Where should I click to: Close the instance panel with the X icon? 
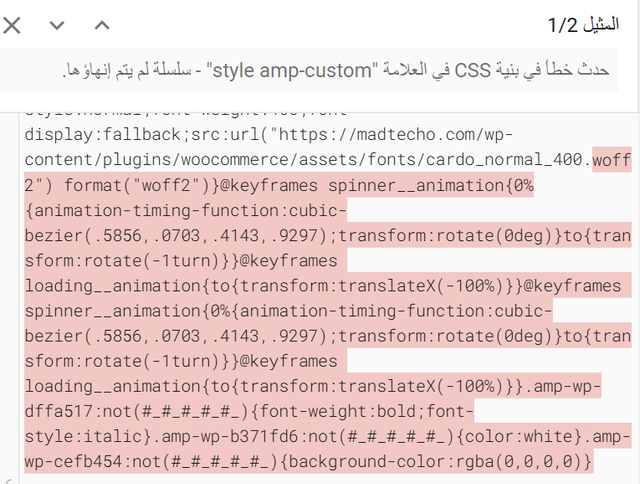[x=11, y=26]
